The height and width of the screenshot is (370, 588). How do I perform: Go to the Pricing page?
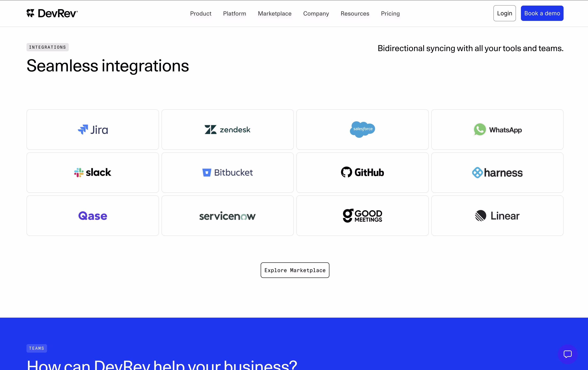[390, 13]
